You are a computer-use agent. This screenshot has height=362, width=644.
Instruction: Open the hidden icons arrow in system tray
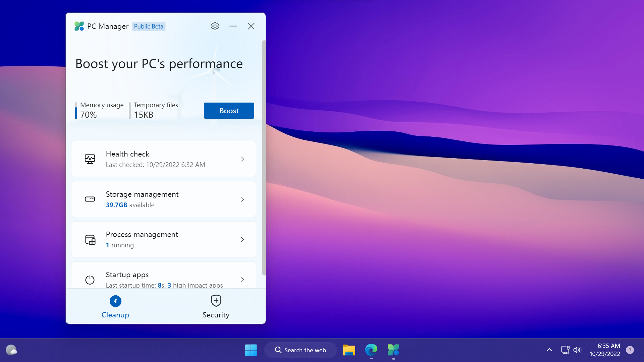coord(549,350)
